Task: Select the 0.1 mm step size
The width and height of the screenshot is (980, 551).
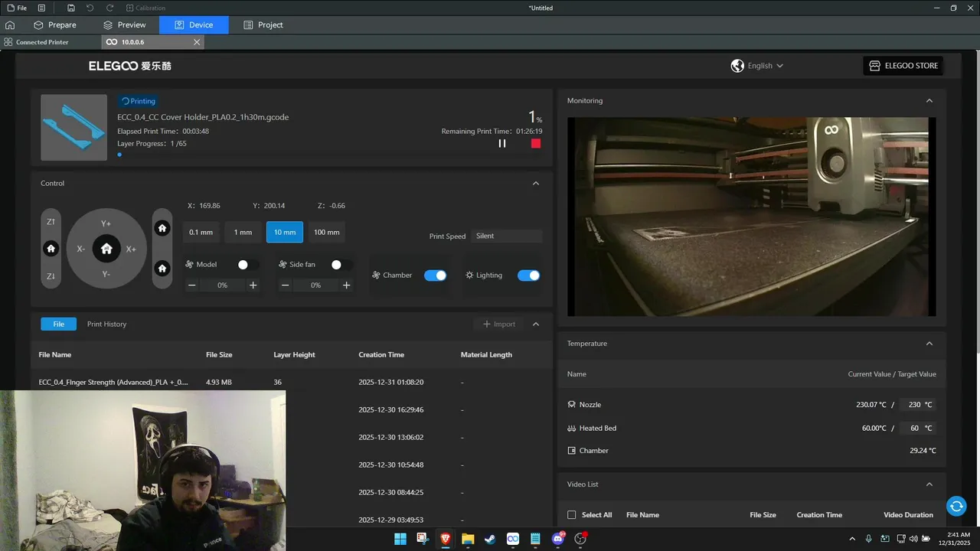Action: [x=201, y=232]
